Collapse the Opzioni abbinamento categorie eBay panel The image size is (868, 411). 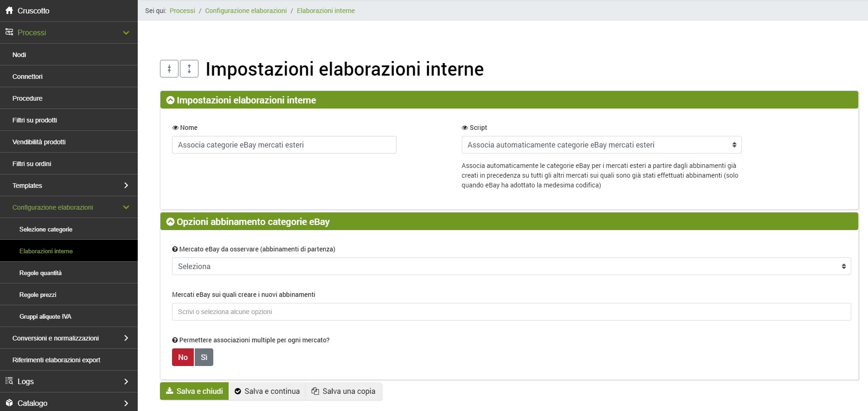click(170, 222)
